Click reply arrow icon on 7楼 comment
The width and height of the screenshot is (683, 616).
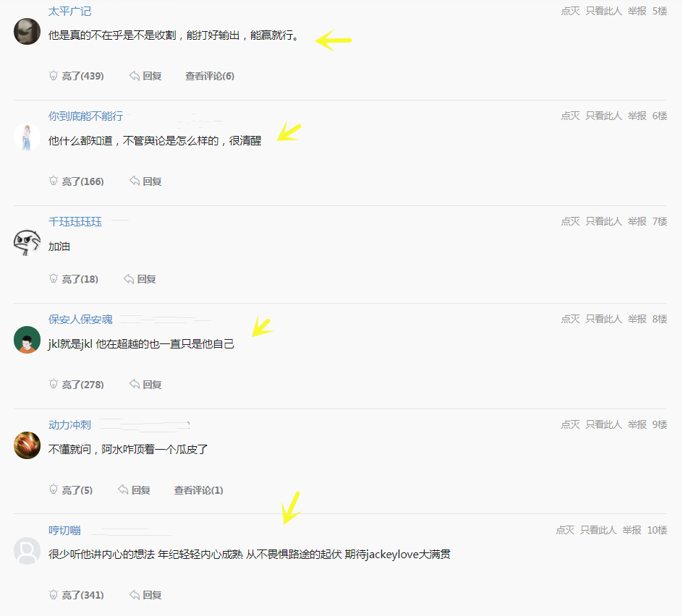129,278
